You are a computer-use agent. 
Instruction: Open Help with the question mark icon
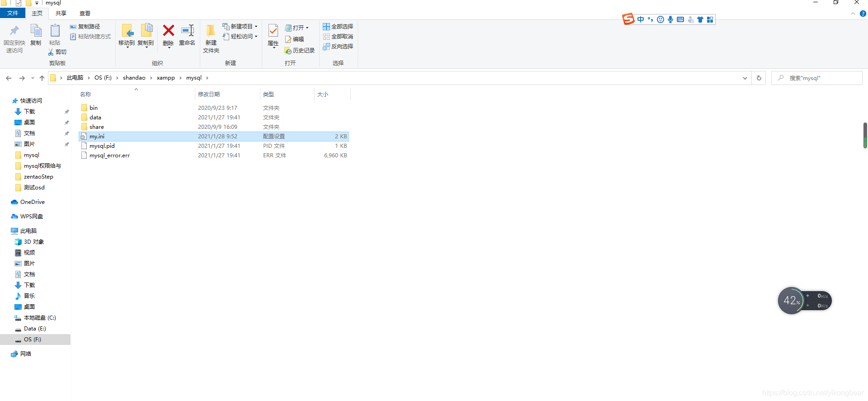863,14
